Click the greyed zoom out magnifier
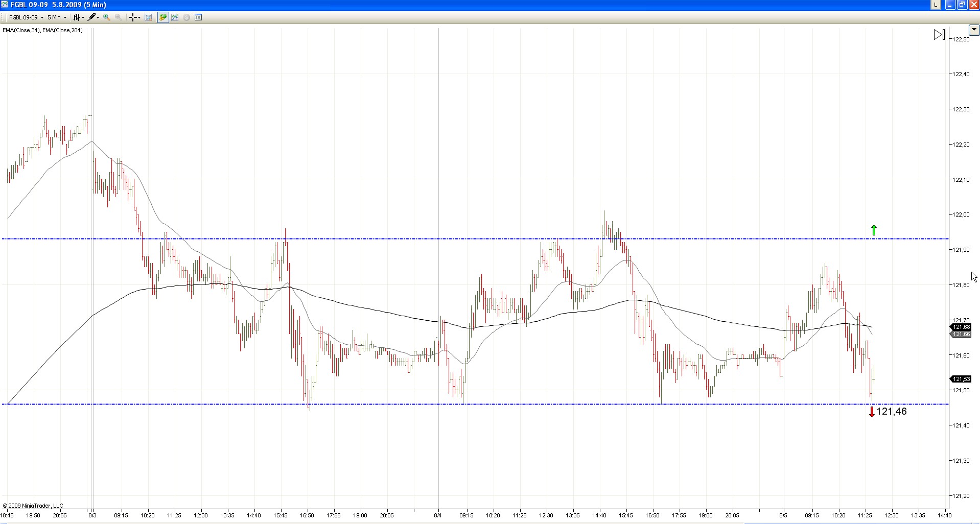980x524 pixels. 118,17
